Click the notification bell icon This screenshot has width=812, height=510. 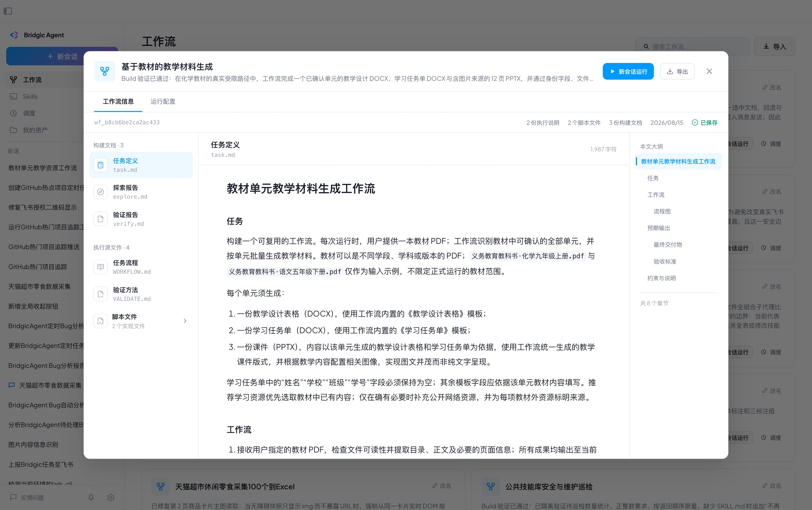tap(91, 497)
